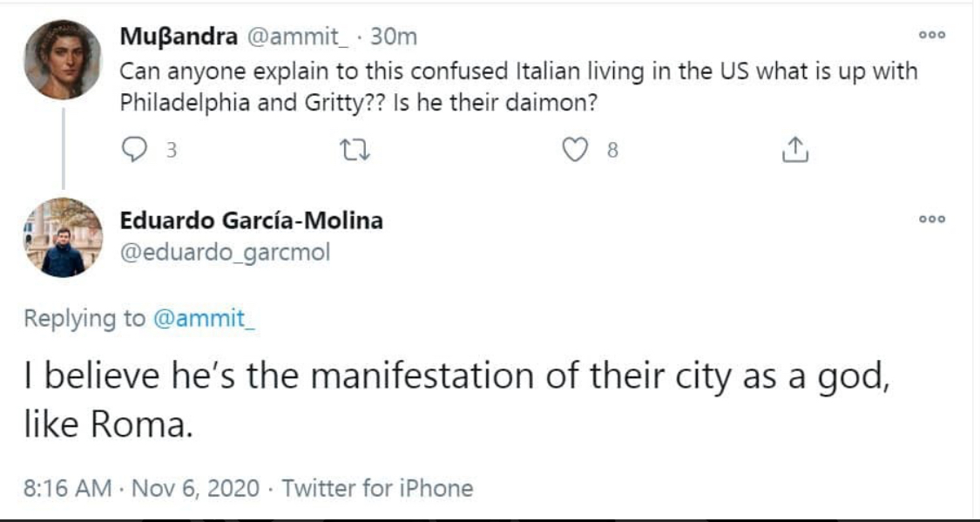Image resolution: width=980 pixels, height=522 pixels.
Task: Open the tweet text asking about Gritty
Action: click(517, 86)
